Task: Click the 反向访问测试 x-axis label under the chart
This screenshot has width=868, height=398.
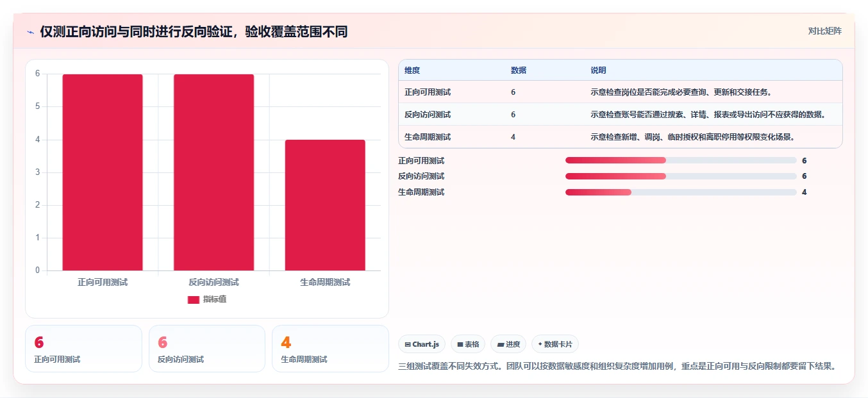Action: [x=213, y=282]
